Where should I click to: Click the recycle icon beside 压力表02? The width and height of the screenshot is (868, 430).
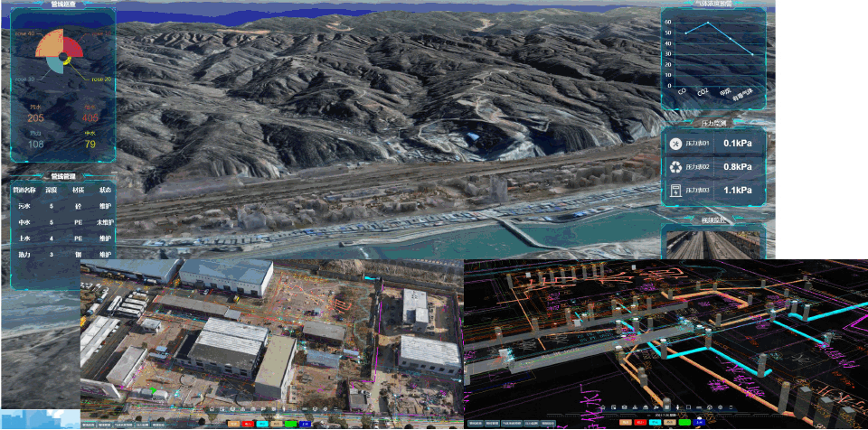tap(675, 166)
